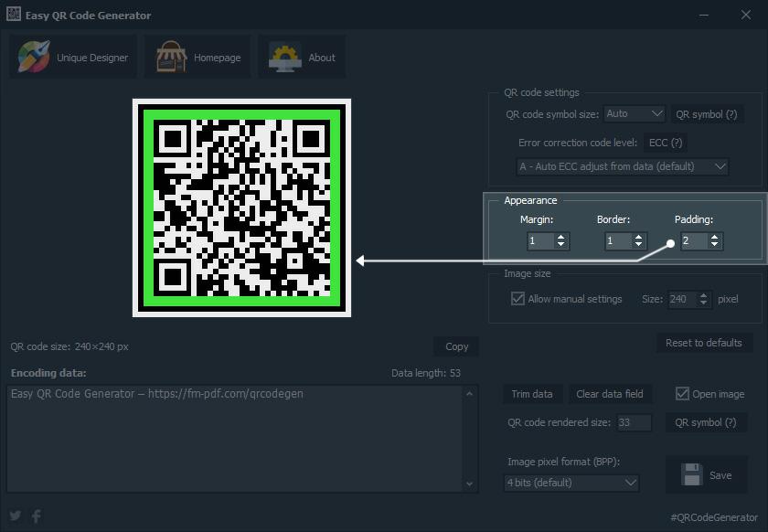
Task: Toggle Allow manual settings checkbox
Action: pos(517,298)
